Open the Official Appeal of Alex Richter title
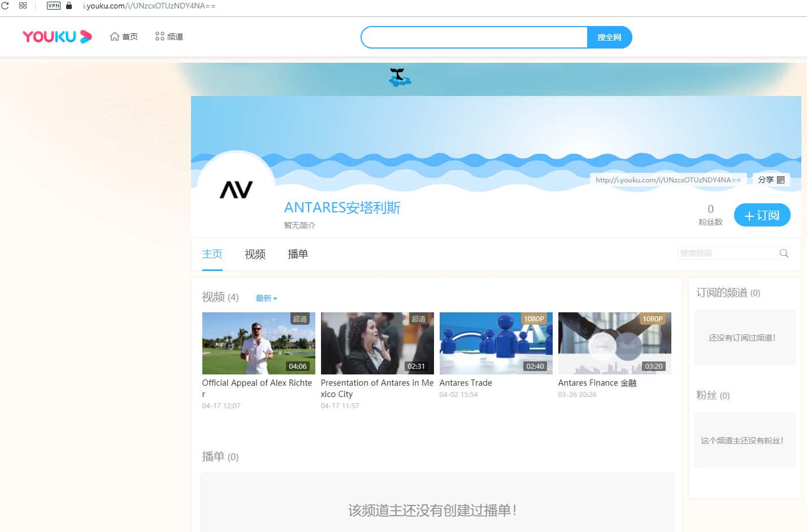 pos(257,389)
